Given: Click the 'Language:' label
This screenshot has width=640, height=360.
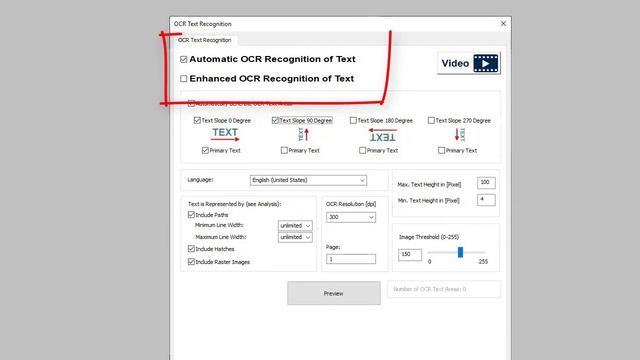Looking at the screenshot, I should pos(200,180).
